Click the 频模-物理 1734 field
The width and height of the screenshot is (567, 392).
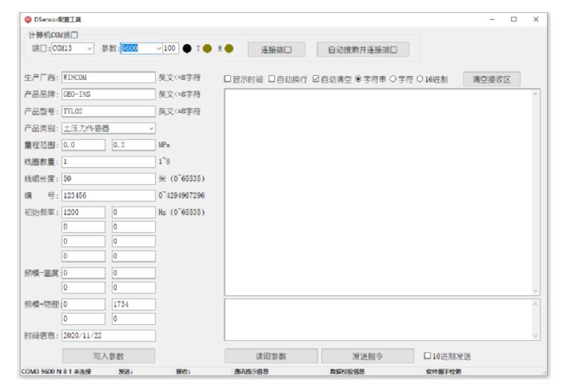pos(133,304)
